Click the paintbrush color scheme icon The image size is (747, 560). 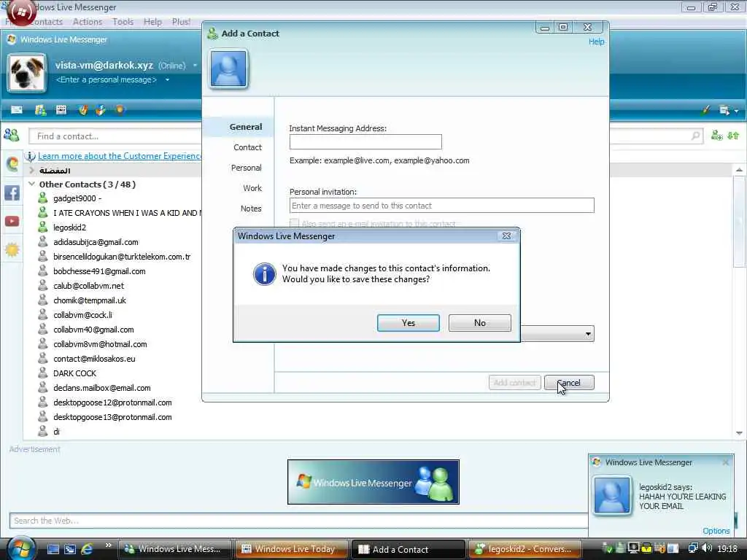click(705, 110)
